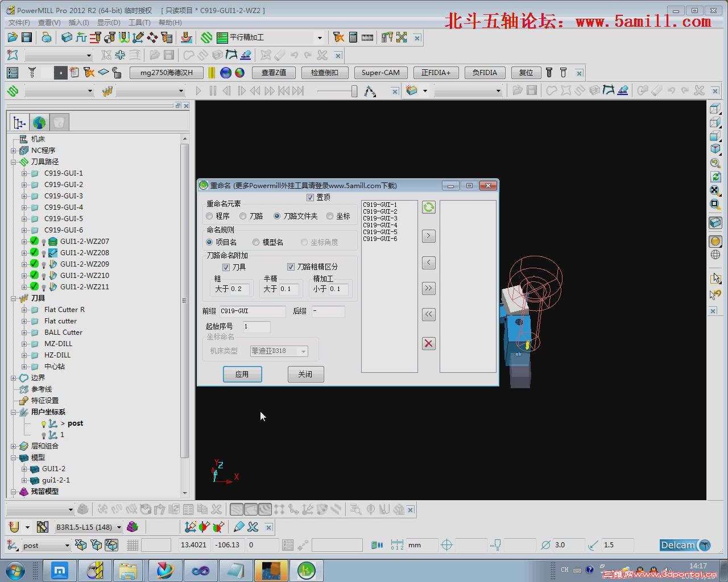728x582 pixels.
Task: Click the 前缀 input field
Action: coord(253,311)
